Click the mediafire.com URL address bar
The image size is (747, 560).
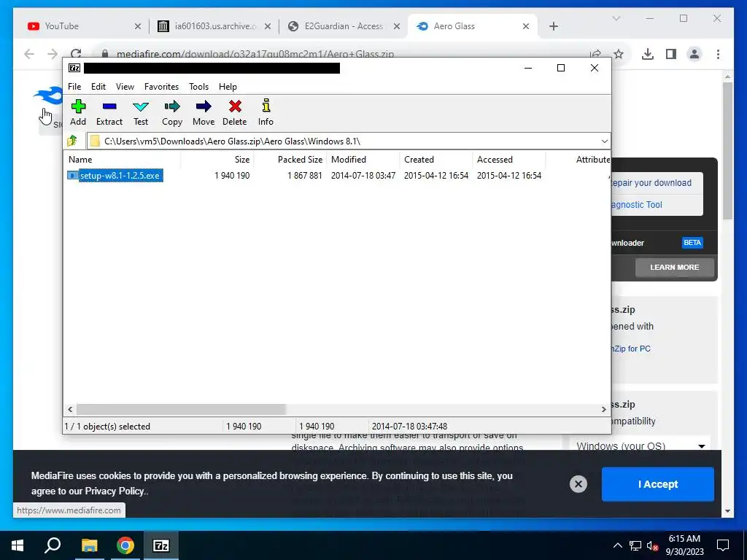[x=255, y=54]
